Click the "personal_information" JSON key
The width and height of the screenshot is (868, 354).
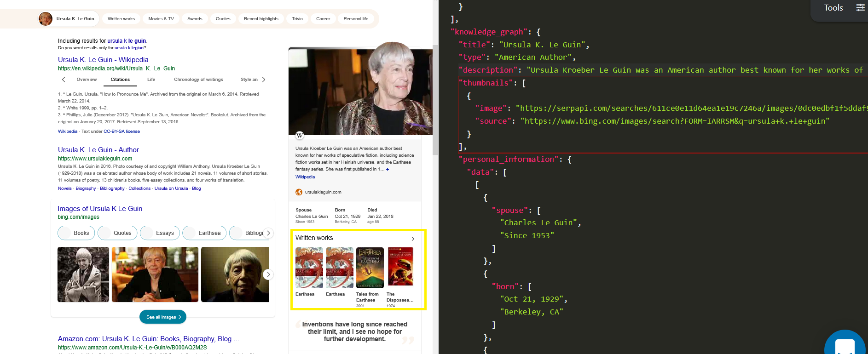coord(509,159)
